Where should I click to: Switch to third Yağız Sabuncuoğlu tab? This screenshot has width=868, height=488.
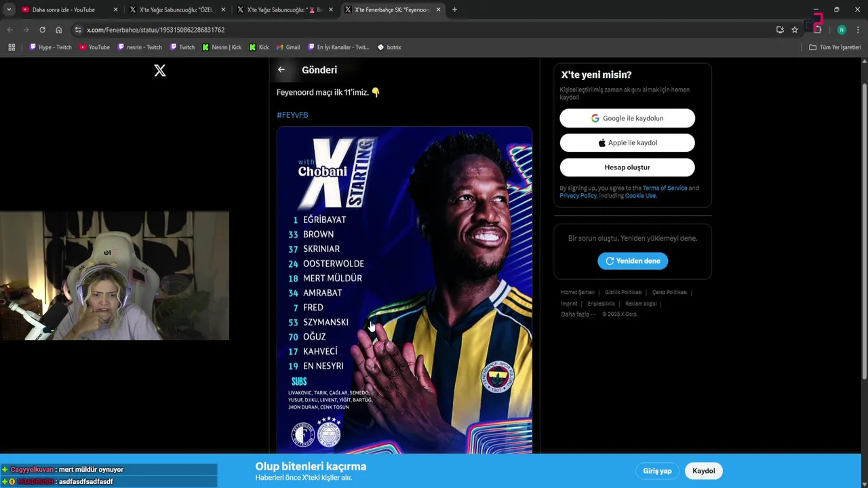(285, 10)
